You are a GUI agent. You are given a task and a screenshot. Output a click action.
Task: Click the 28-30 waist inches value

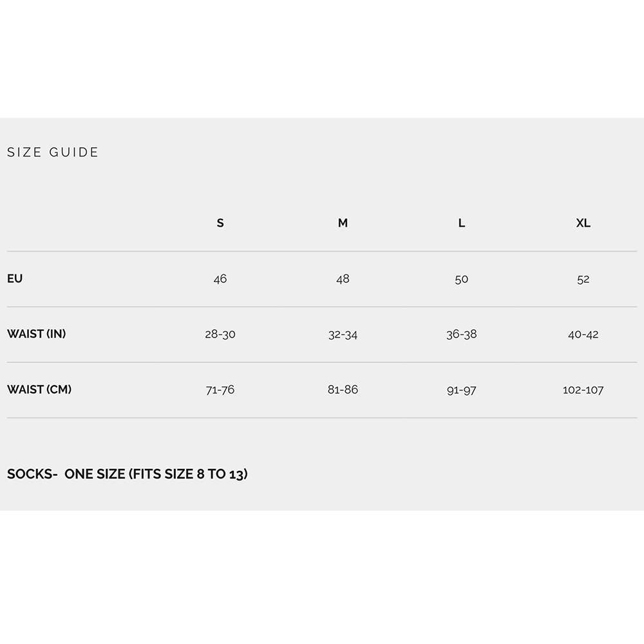click(x=220, y=335)
